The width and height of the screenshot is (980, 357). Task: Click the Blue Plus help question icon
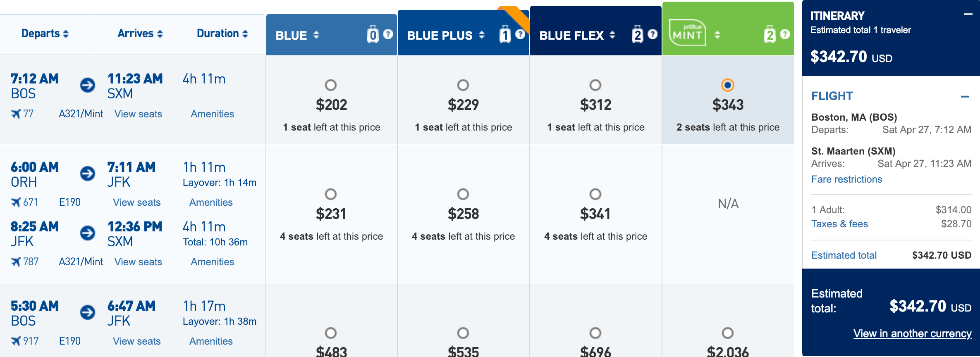click(520, 34)
